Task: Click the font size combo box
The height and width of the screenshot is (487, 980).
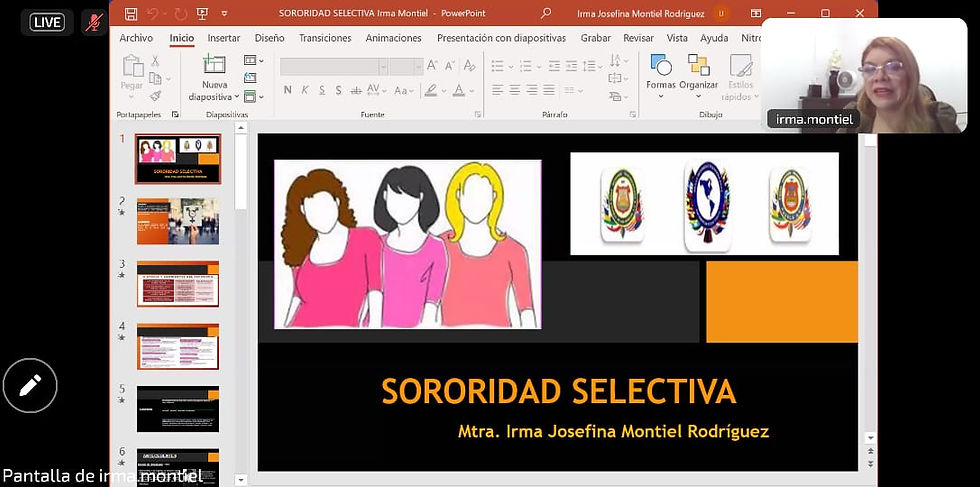Action: coord(407,66)
